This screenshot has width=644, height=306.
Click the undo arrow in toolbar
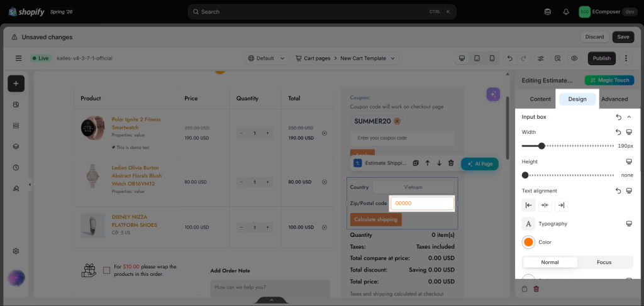510,58
